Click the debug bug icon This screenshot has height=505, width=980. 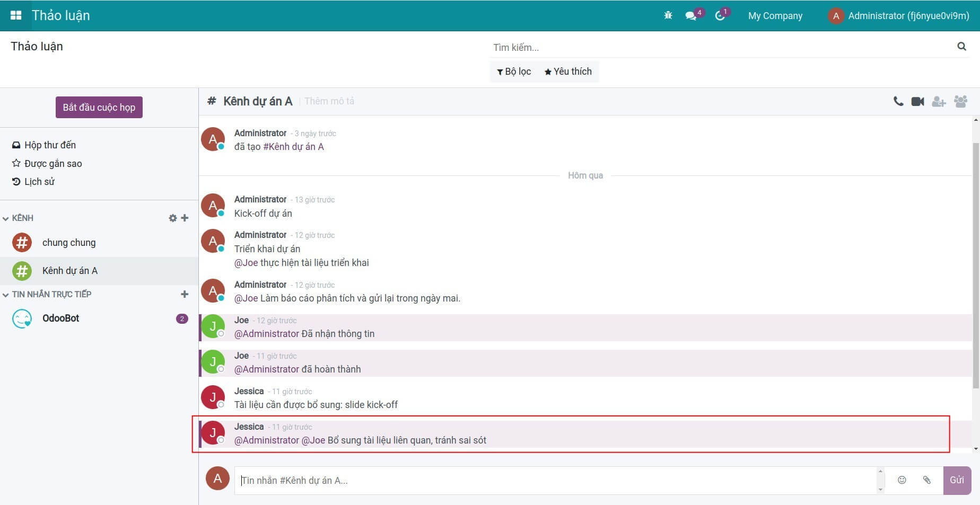point(668,15)
